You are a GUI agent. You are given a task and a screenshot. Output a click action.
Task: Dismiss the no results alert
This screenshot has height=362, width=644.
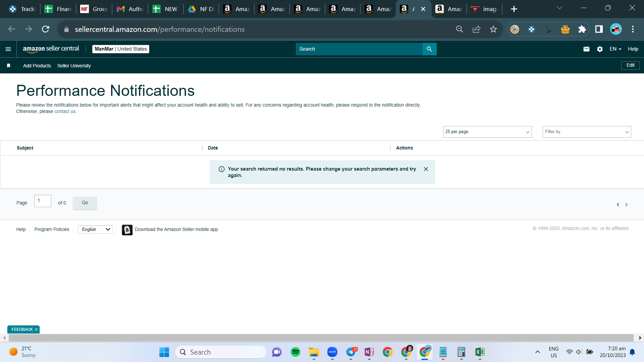[426, 169]
